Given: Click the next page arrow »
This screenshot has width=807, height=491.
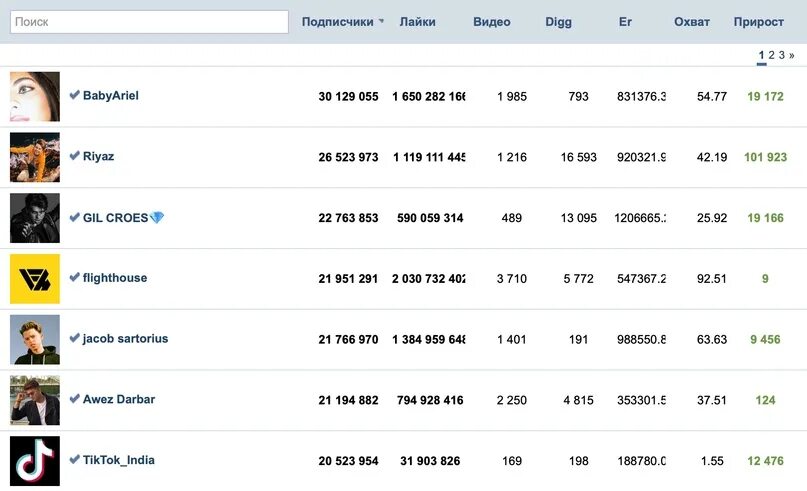Looking at the screenshot, I should [x=792, y=55].
